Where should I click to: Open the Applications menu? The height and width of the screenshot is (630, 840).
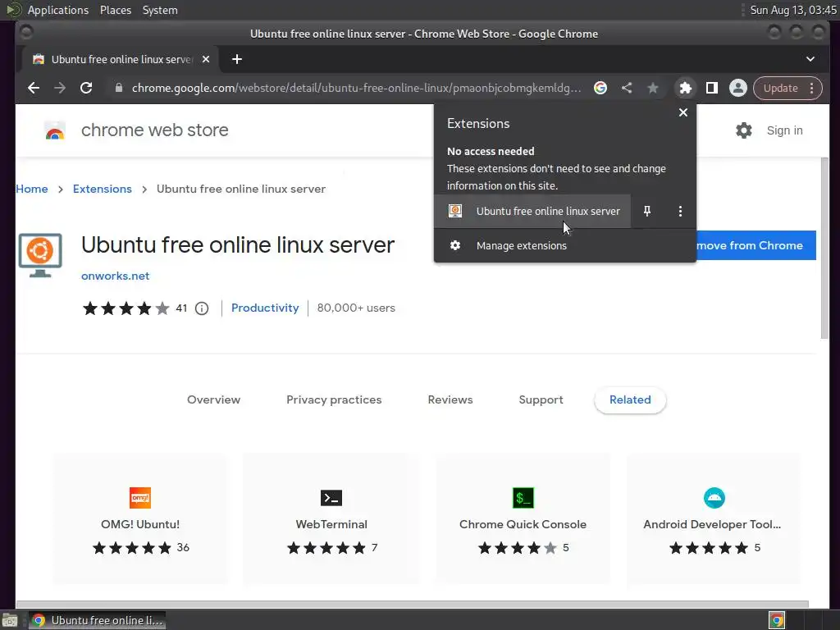tap(58, 10)
